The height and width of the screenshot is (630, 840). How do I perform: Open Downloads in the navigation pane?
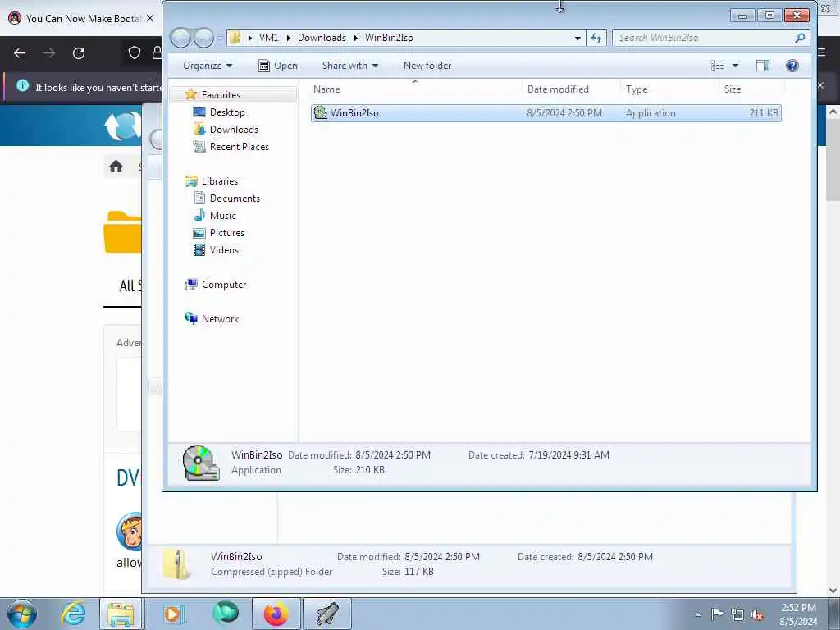234,129
